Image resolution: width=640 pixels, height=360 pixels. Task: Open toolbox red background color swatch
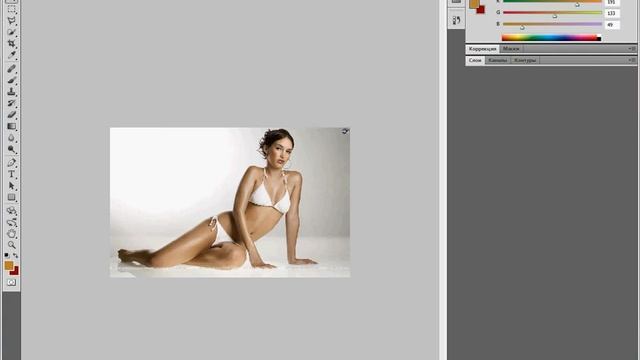point(16,272)
